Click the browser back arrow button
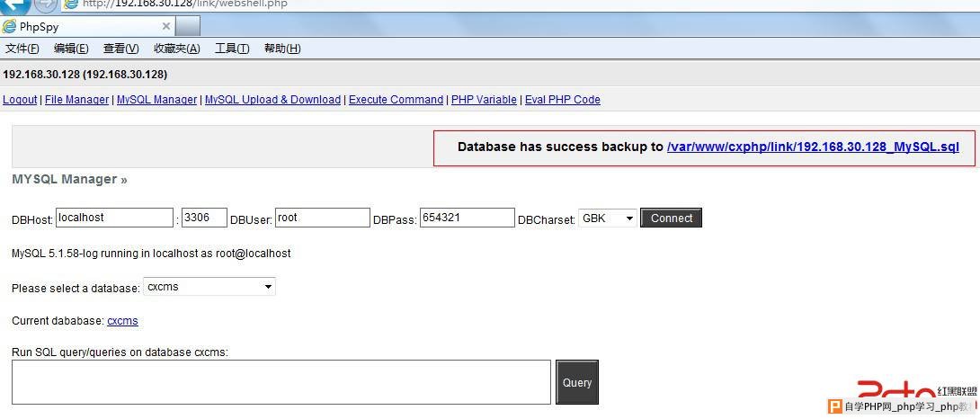This screenshot has width=980, height=419. tap(13, 5)
